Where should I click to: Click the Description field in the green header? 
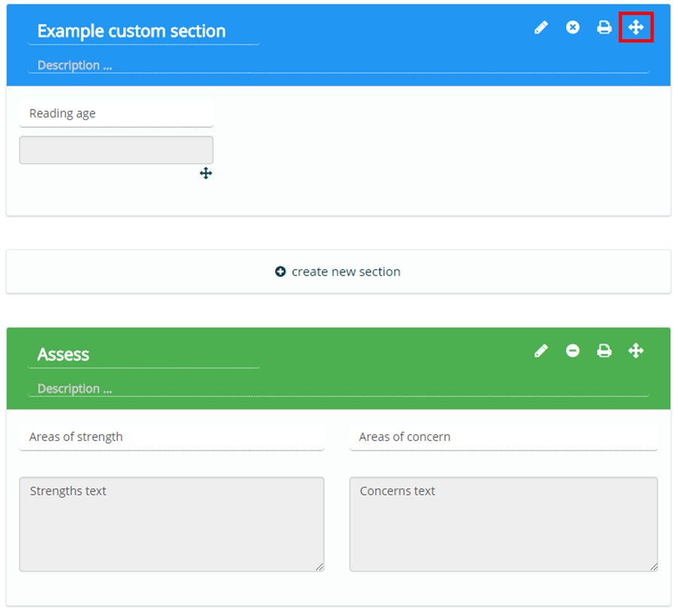(338, 388)
